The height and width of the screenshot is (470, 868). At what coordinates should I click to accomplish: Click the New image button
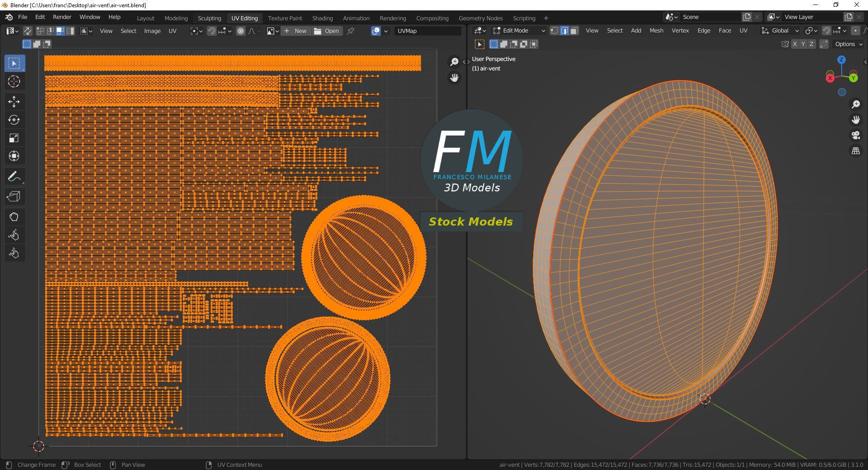pyautogui.click(x=295, y=31)
